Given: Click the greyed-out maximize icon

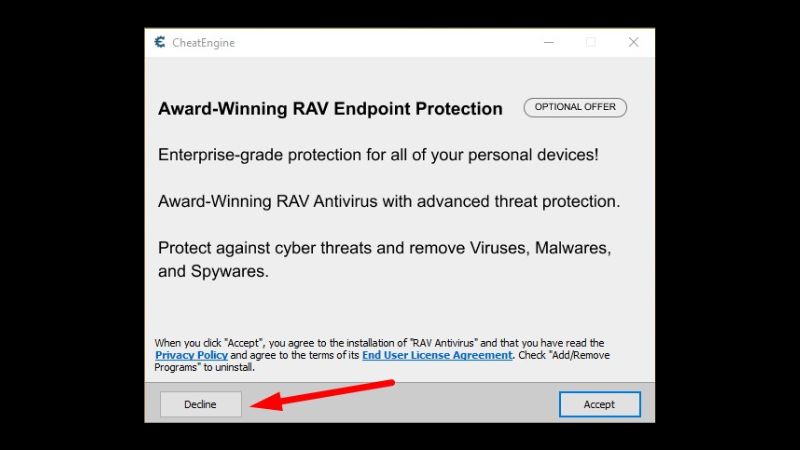Looking at the screenshot, I should pos(591,42).
